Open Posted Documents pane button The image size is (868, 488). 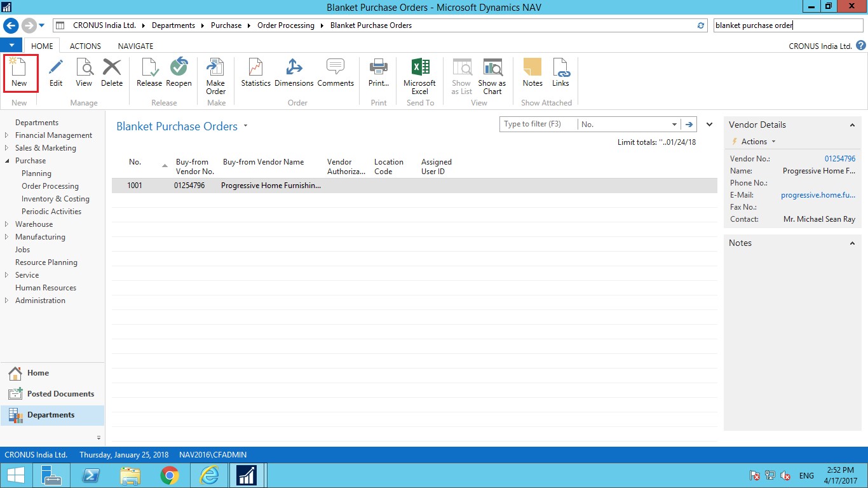tap(52, 394)
